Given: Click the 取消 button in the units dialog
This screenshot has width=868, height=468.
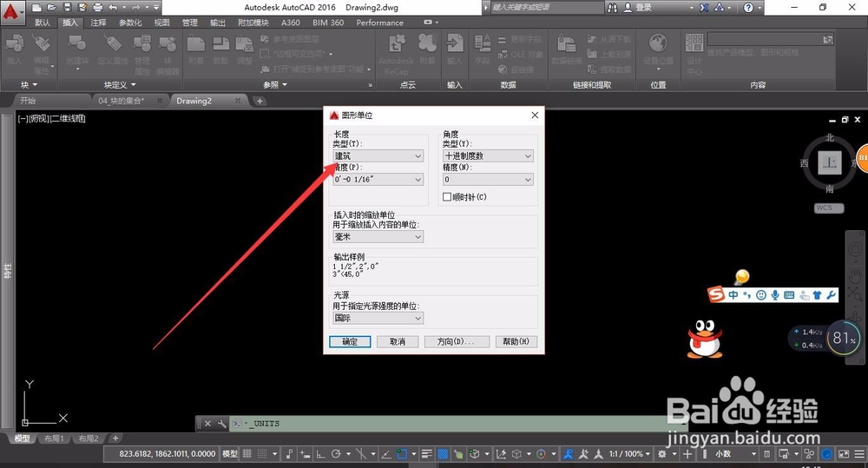Looking at the screenshot, I should pyautogui.click(x=398, y=342).
